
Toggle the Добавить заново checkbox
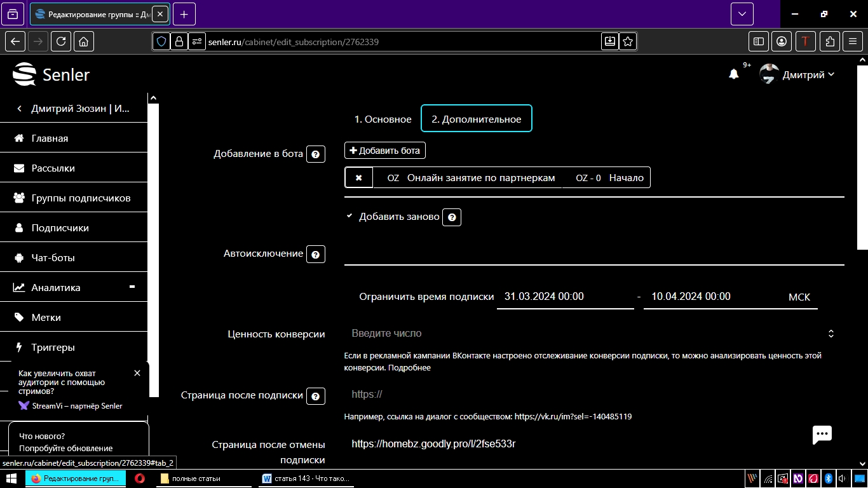click(348, 216)
